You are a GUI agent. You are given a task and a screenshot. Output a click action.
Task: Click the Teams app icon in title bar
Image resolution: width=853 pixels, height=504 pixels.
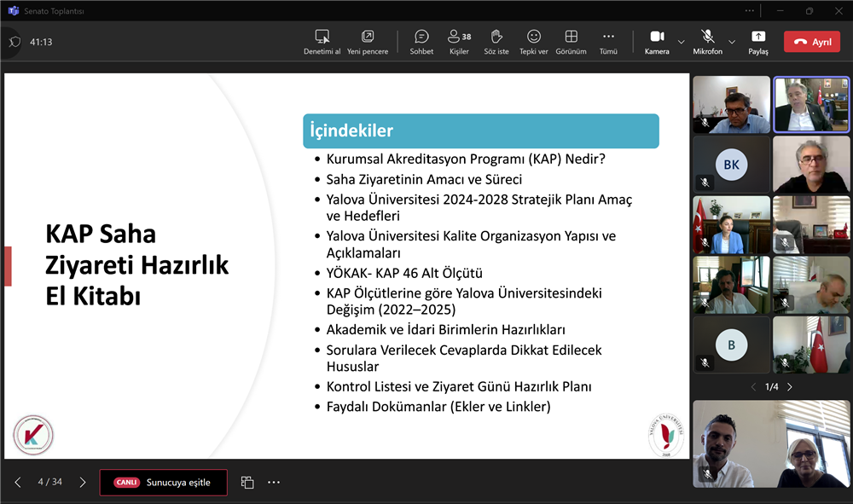pos(14,11)
